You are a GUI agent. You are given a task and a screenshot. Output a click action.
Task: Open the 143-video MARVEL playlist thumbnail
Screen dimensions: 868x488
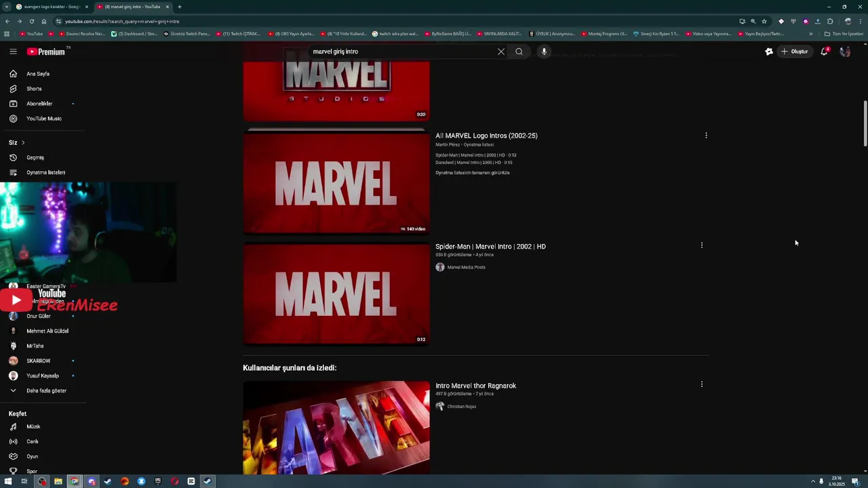point(336,182)
